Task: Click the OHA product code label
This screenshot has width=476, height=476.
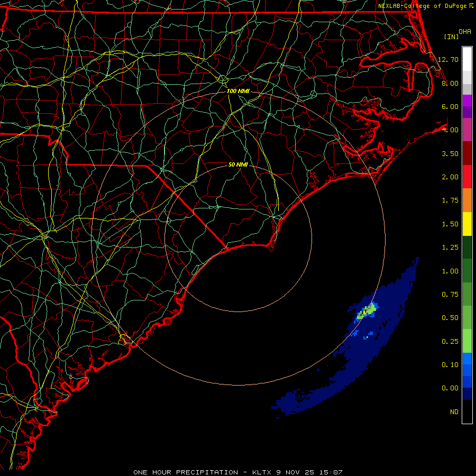Action: [465, 32]
